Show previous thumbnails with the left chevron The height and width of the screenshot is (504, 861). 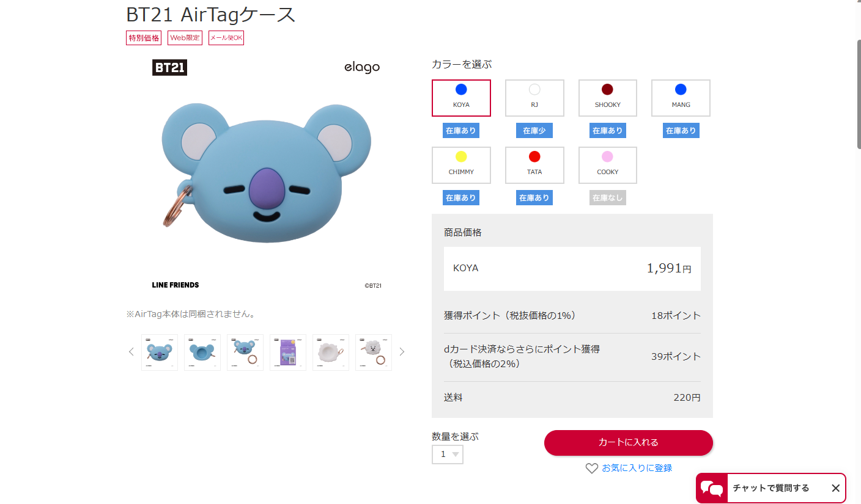(131, 351)
